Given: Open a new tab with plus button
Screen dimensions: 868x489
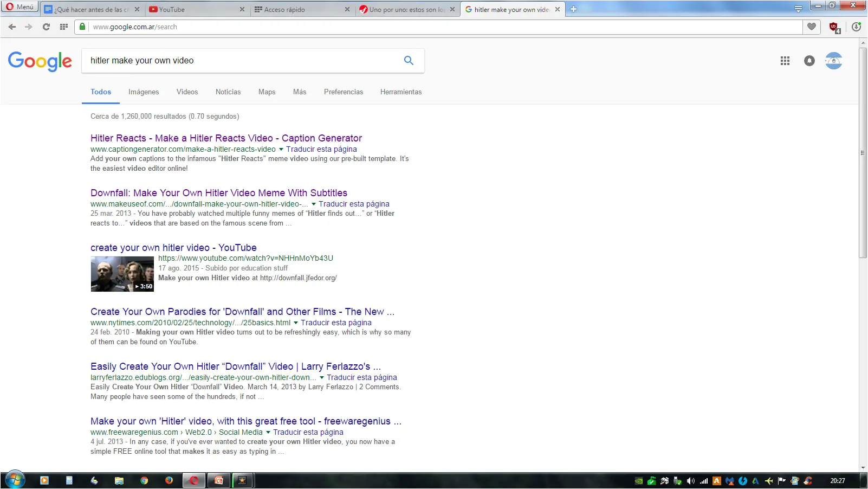Looking at the screenshot, I should [573, 9].
